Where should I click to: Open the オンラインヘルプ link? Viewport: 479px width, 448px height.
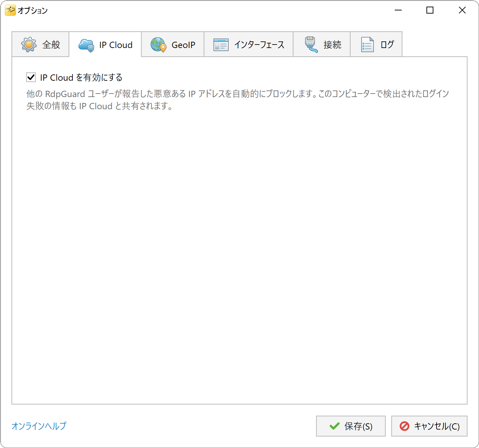pyautogui.click(x=39, y=426)
